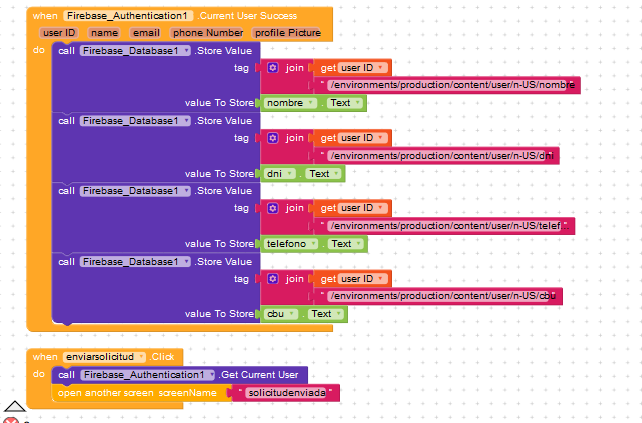Image resolution: width=642 pixels, height=423 pixels.
Task: Click Firebase_Authentication1 label in the when block
Action: click(x=127, y=16)
